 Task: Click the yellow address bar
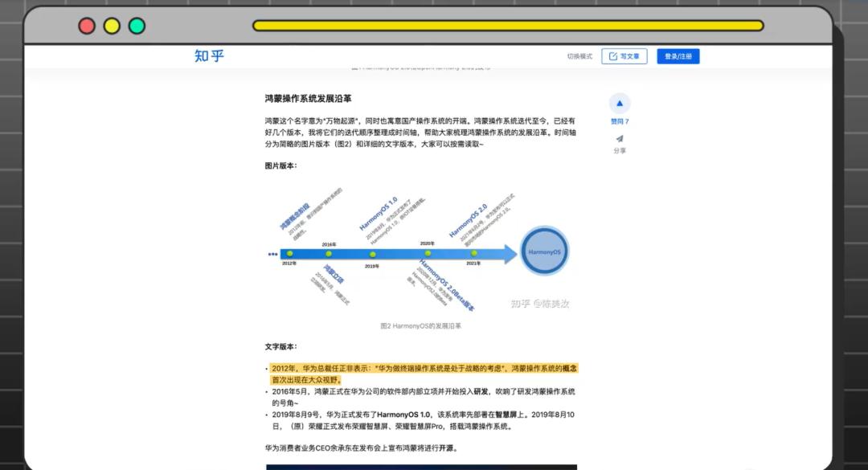pyautogui.click(x=508, y=26)
